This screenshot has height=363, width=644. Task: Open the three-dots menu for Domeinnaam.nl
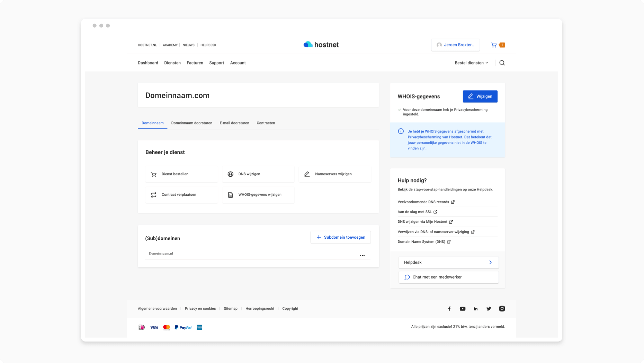pyautogui.click(x=362, y=256)
